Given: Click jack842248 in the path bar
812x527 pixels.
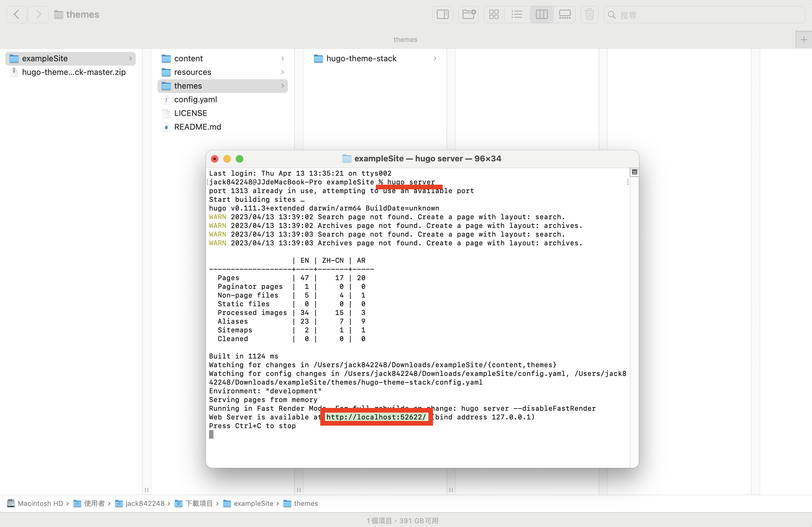Looking at the screenshot, I should click(139, 503).
